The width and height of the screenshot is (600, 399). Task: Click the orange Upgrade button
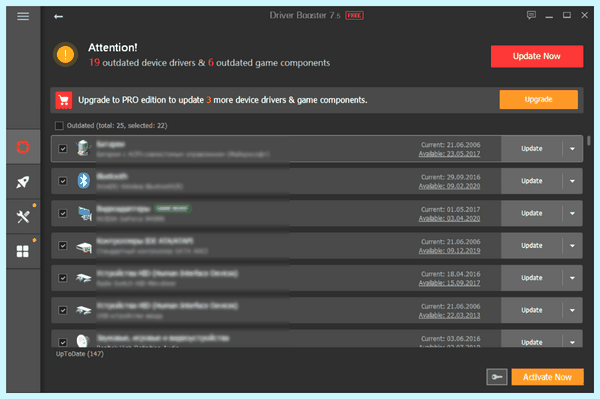(538, 99)
